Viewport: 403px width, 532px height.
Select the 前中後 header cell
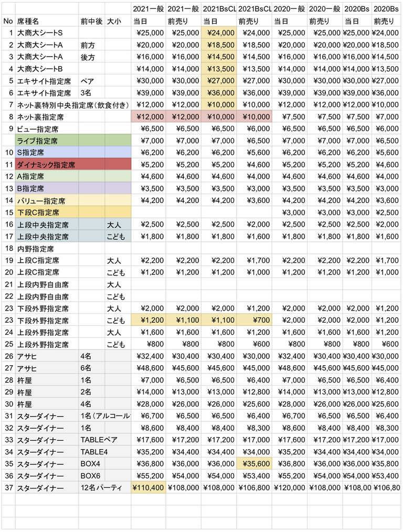[x=92, y=21]
